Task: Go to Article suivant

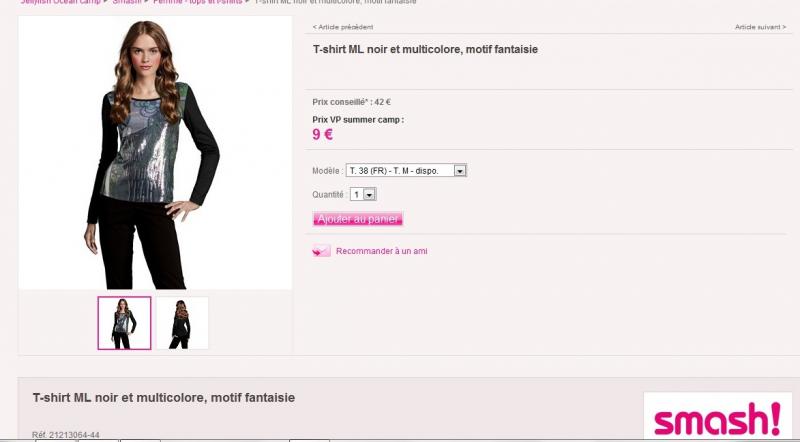Action: 760,27
